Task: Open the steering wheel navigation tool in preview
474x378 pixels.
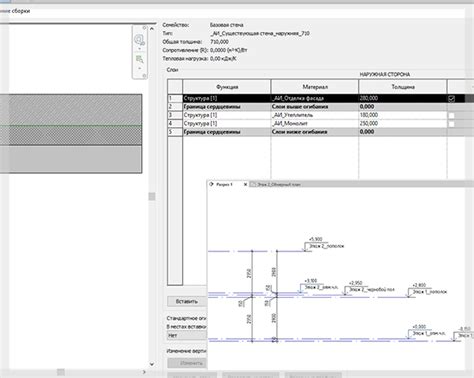Action: (139, 40)
